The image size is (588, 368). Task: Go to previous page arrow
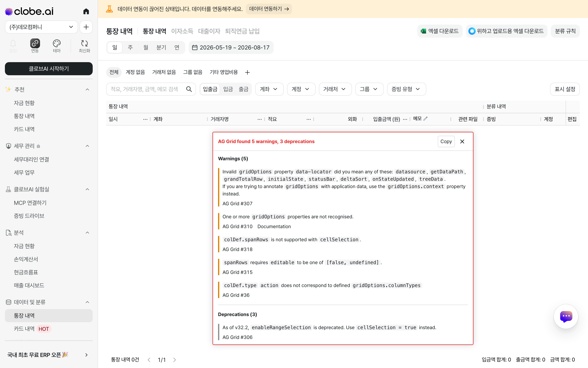click(149, 360)
